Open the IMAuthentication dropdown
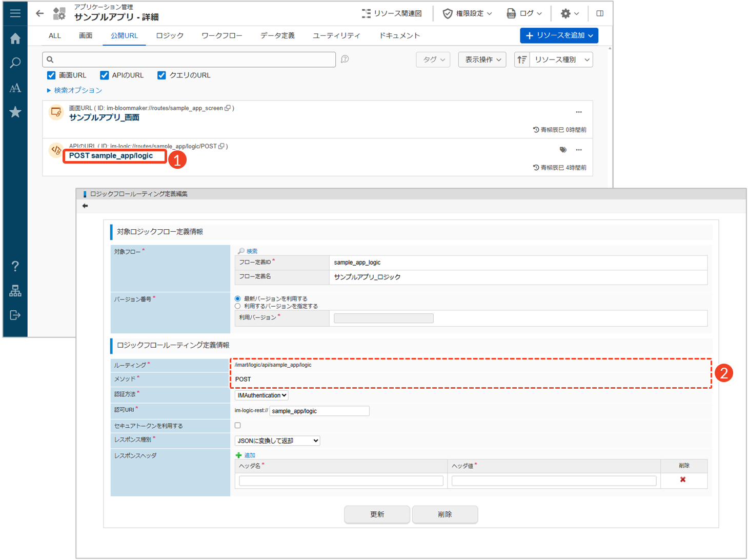This screenshot has width=748, height=560. click(261, 395)
